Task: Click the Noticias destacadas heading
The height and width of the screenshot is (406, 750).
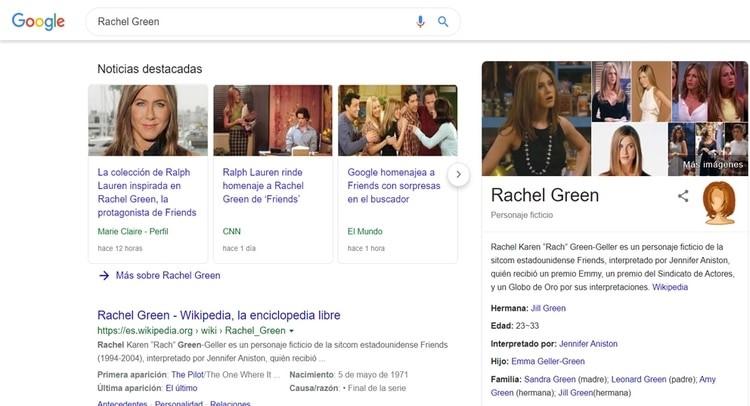Action: (x=150, y=69)
